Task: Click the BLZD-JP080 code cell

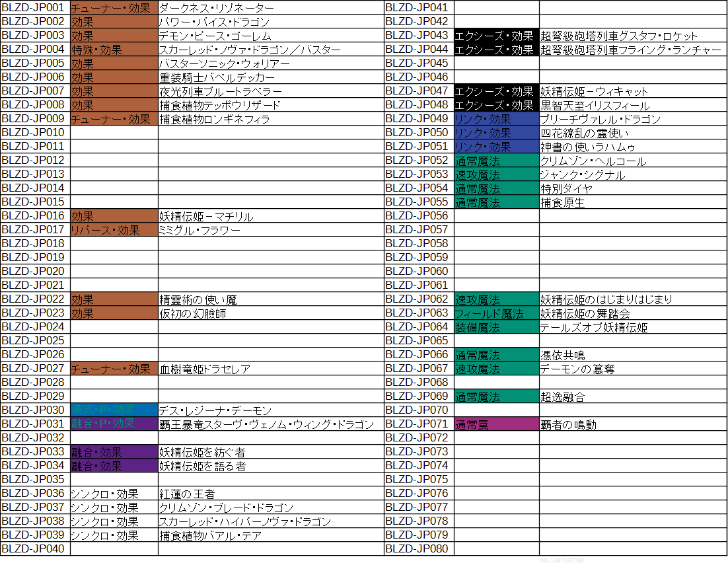Action: [419, 549]
